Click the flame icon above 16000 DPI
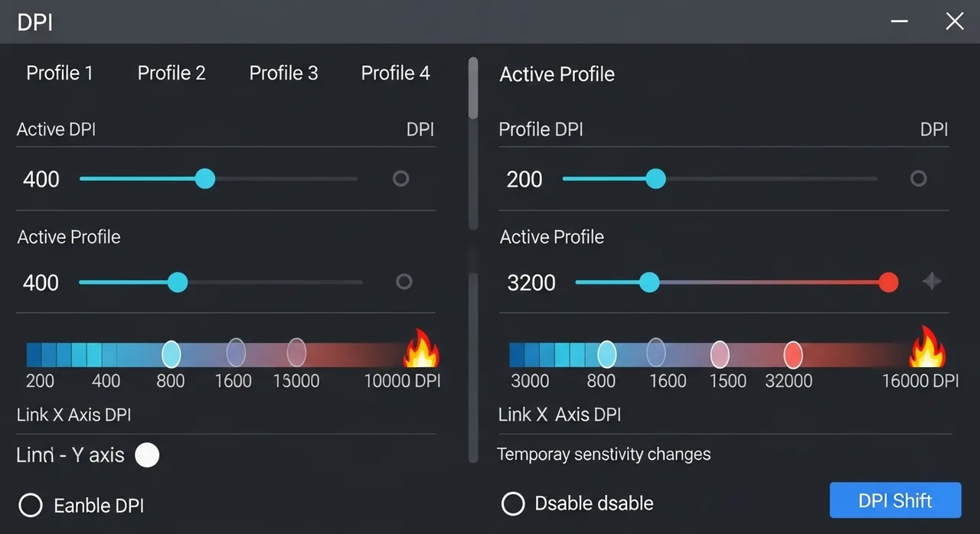The image size is (980, 534). [927, 348]
